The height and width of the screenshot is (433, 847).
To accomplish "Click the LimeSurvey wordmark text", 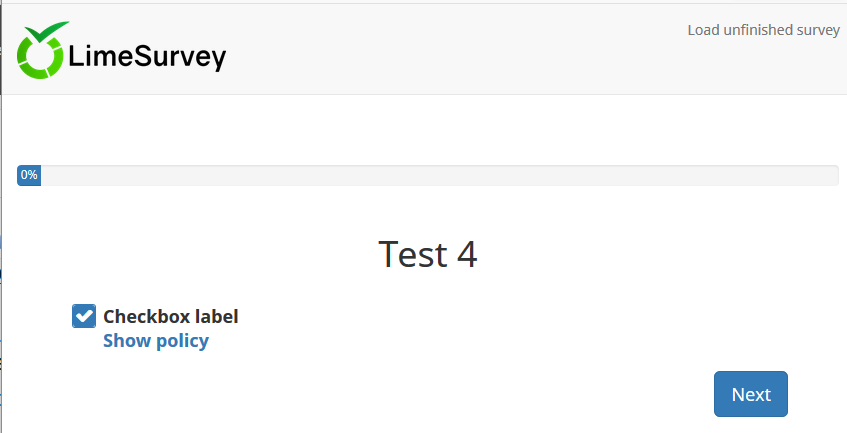I will [147, 57].
